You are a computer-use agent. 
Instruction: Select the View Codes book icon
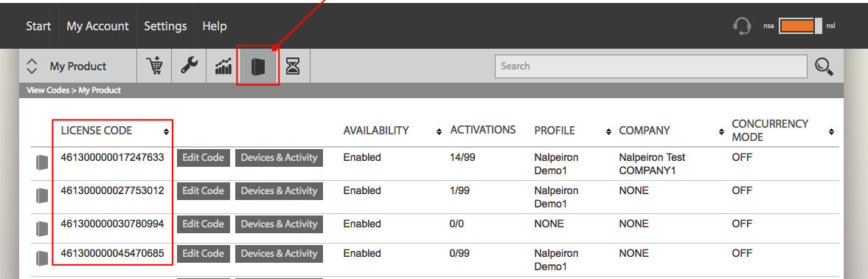click(x=258, y=66)
